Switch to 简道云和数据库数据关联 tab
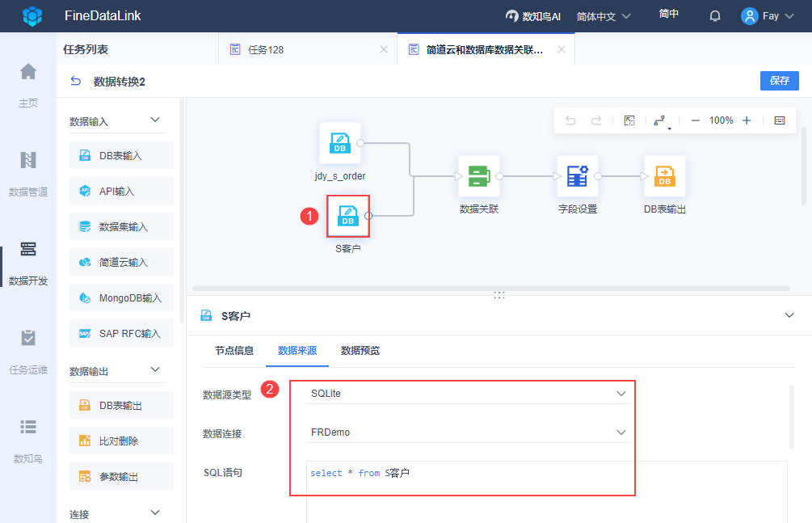 [x=485, y=50]
